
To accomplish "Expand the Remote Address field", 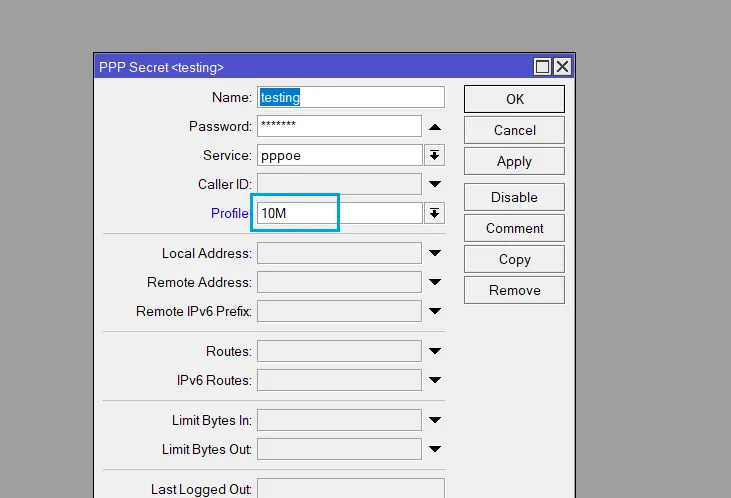I will 434,283.
